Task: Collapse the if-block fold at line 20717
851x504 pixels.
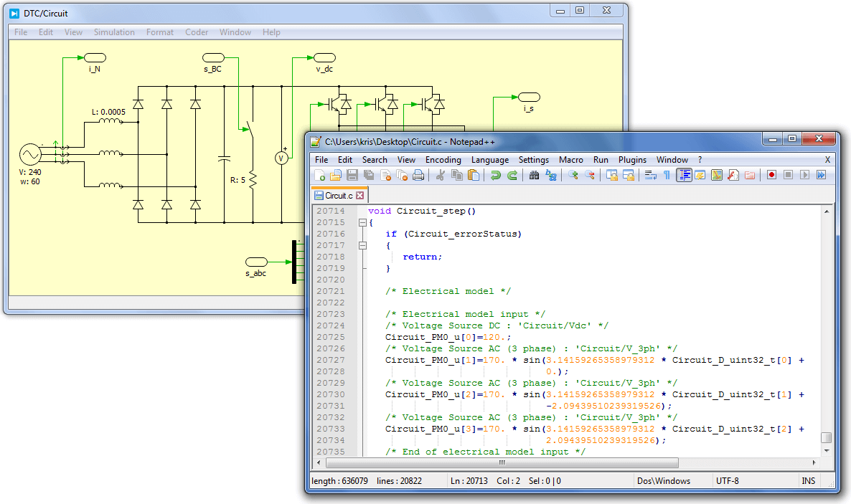Action: 362,246
